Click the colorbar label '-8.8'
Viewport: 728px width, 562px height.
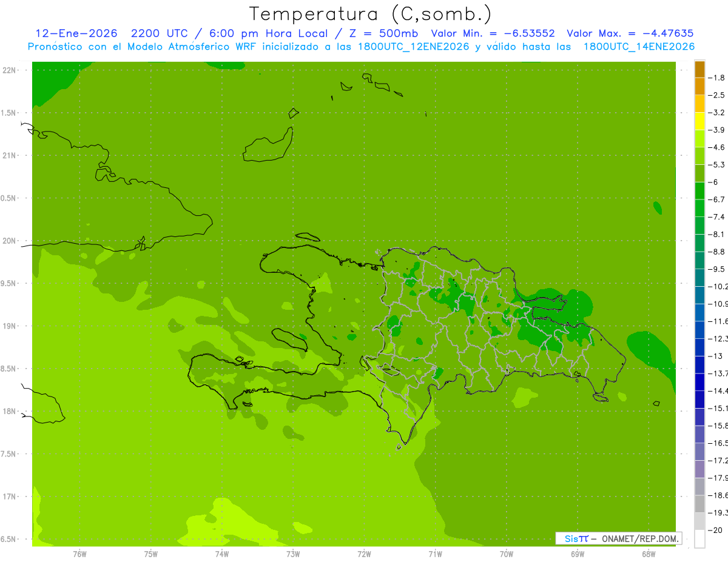[x=716, y=252]
